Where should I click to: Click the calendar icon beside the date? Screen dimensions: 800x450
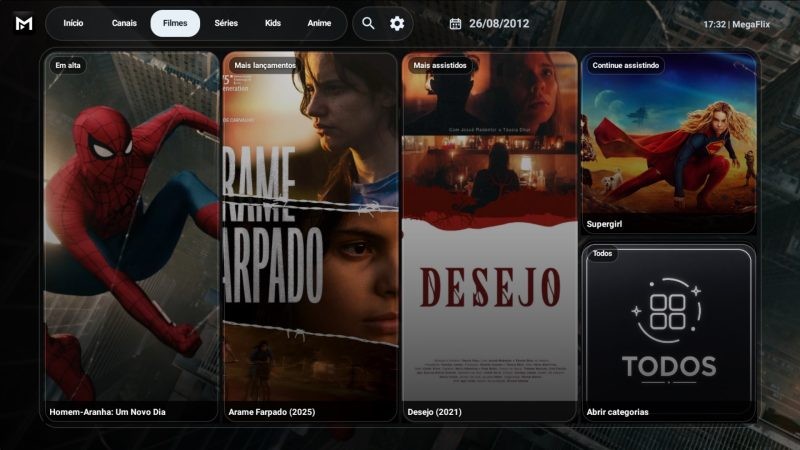pyautogui.click(x=455, y=24)
